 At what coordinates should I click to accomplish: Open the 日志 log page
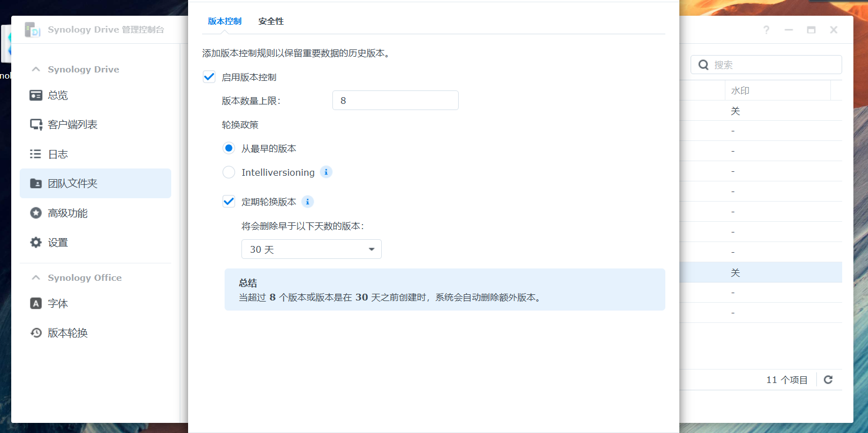click(95, 154)
